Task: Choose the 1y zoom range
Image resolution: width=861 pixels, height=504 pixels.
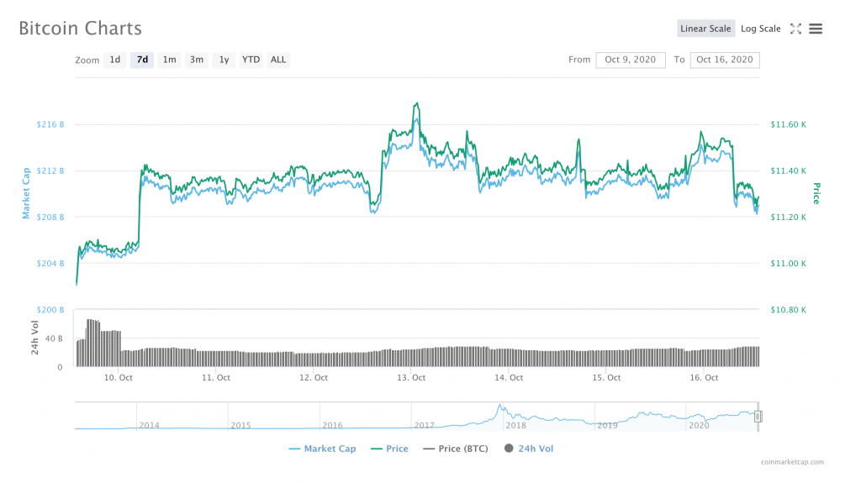Action: pos(223,60)
